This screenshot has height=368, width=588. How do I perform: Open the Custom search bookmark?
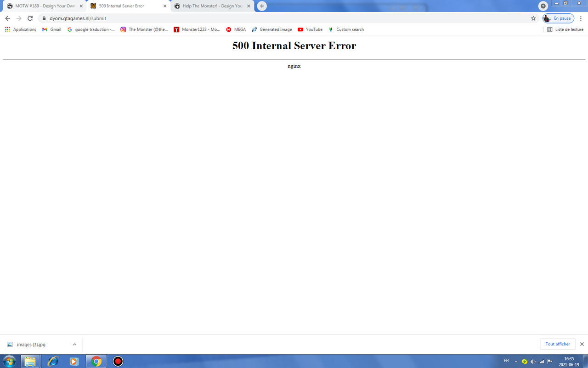point(346,29)
